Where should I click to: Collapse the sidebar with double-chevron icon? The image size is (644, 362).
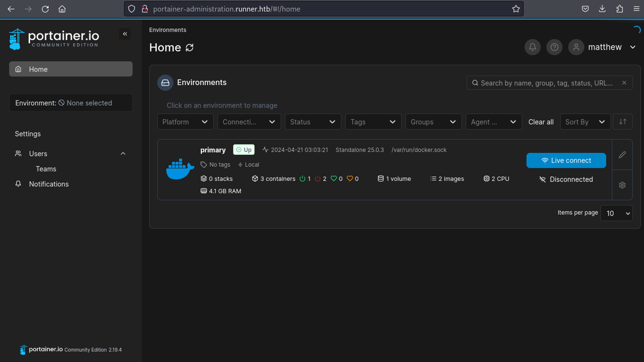(125, 34)
